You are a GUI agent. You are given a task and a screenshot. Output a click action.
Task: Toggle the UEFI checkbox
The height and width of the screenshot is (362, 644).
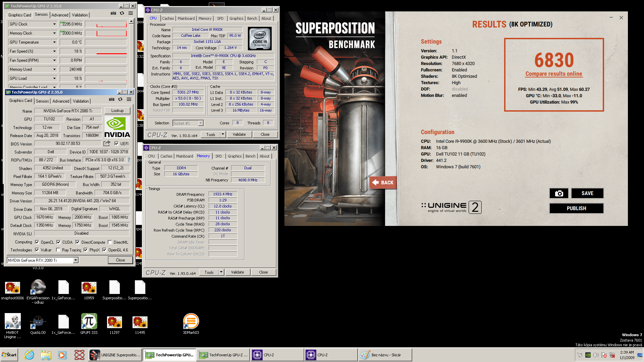[x=116, y=143]
